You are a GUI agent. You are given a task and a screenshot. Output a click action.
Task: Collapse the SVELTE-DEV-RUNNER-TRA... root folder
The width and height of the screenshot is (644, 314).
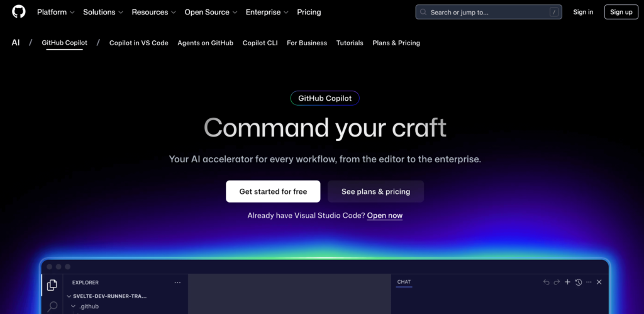click(107, 296)
